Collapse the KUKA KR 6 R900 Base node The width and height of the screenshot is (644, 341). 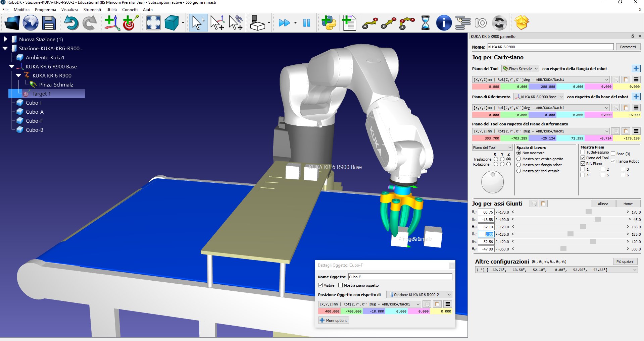pyautogui.click(x=12, y=66)
